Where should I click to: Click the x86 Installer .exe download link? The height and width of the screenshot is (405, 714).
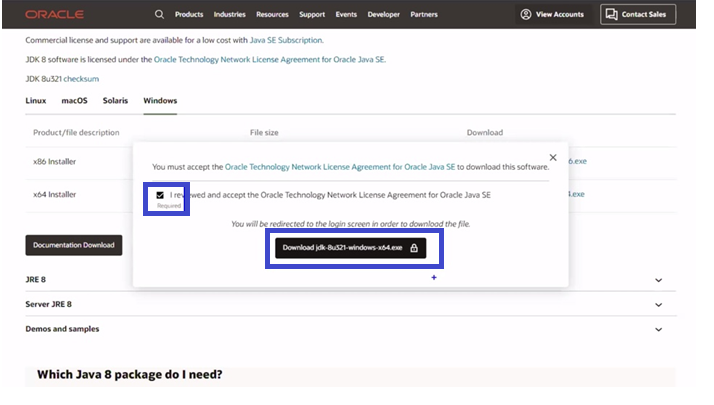tap(577, 161)
